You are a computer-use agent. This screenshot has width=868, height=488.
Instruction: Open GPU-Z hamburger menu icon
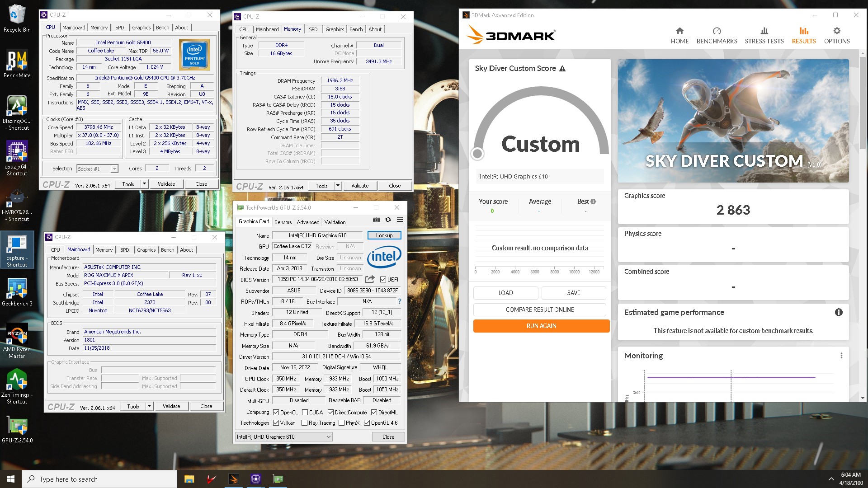(x=400, y=220)
